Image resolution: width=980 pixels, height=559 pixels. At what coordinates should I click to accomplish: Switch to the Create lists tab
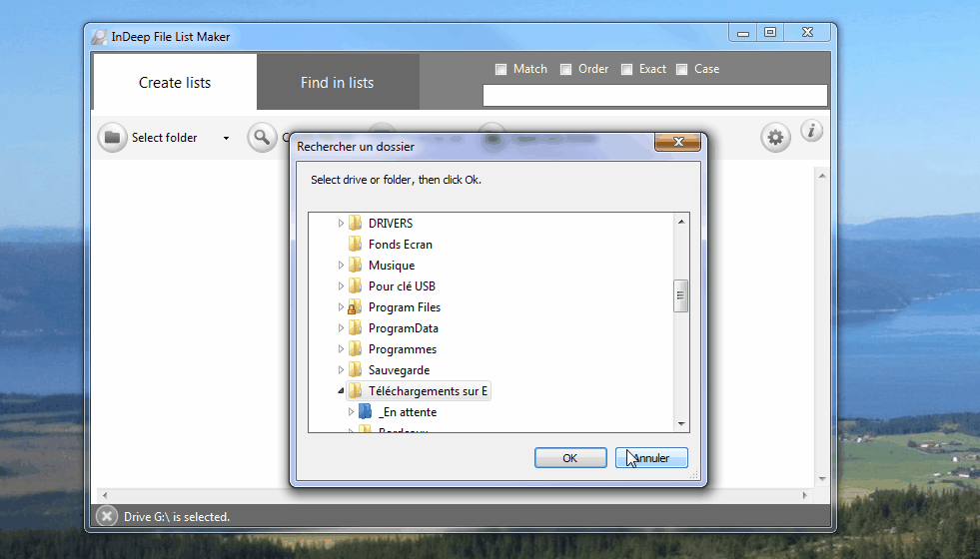coord(175,83)
